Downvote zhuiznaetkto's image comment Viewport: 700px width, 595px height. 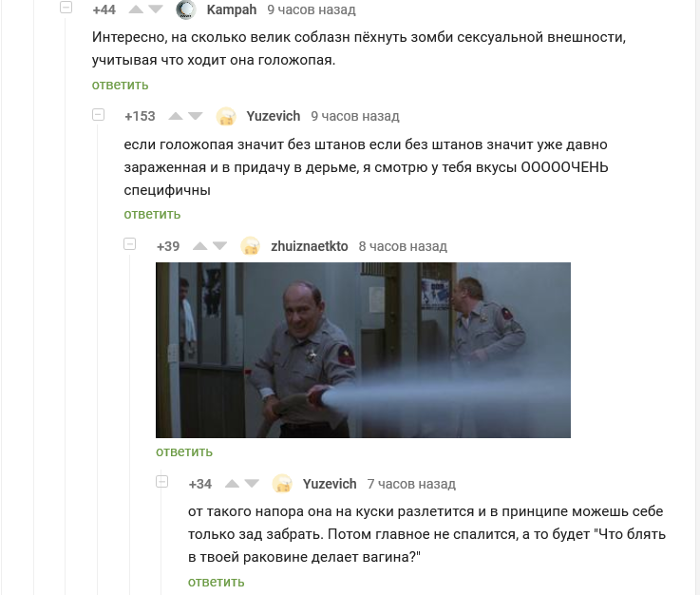click(x=219, y=246)
